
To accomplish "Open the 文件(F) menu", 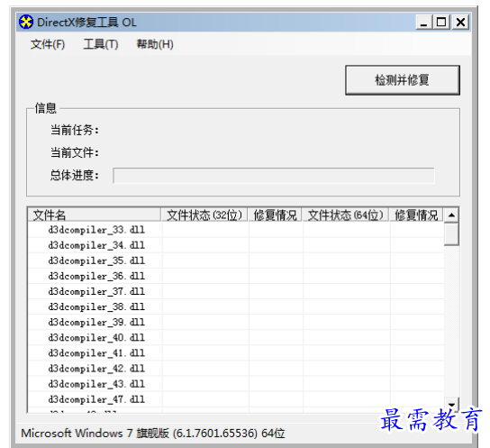I will (x=48, y=44).
